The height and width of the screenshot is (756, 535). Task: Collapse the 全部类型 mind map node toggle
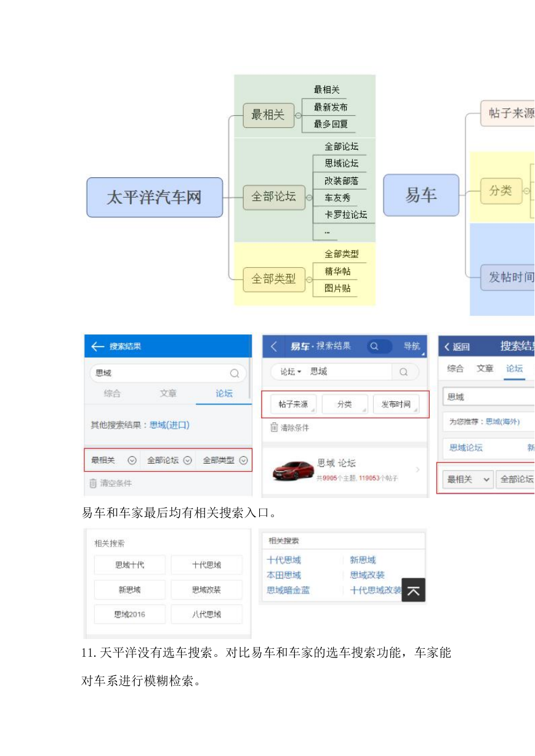click(x=309, y=279)
